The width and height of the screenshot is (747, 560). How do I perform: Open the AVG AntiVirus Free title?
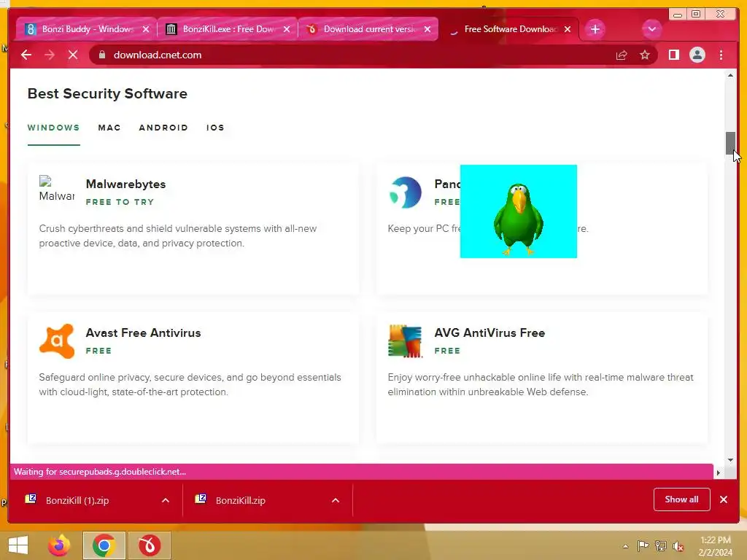(489, 332)
